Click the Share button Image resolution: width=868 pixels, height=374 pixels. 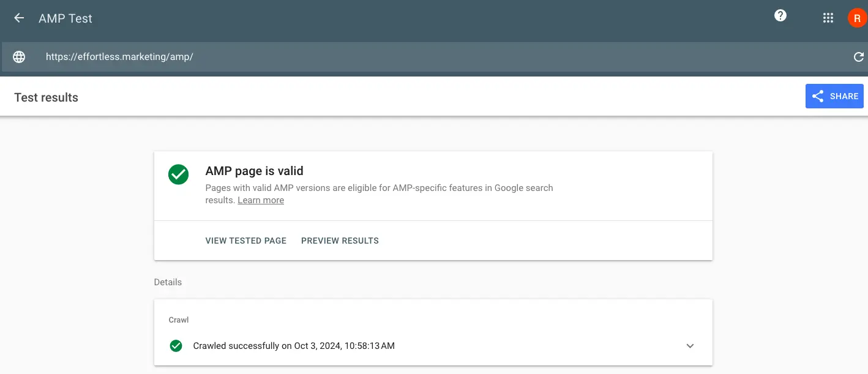pyautogui.click(x=834, y=96)
